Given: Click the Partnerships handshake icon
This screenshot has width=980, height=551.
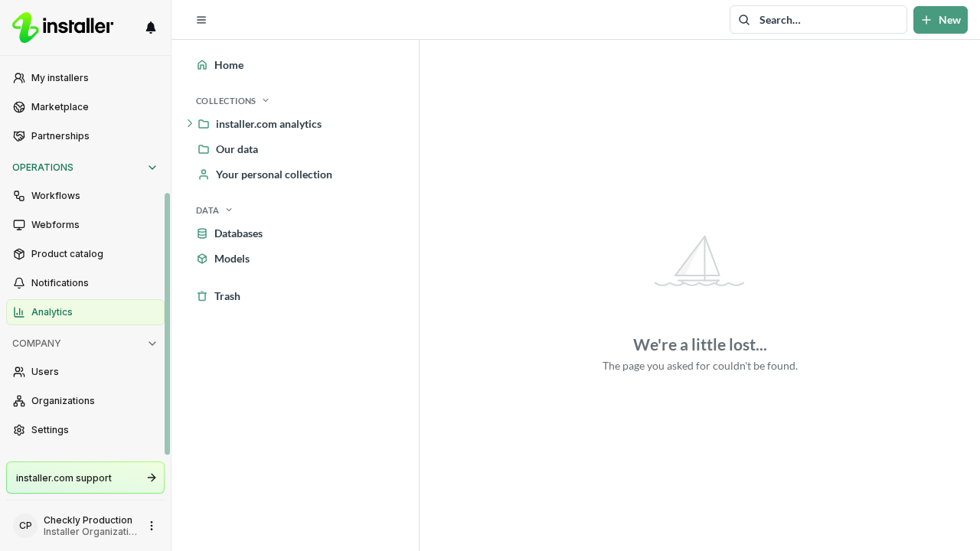Looking at the screenshot, I should pyautogui.click(x=19, y=136).
